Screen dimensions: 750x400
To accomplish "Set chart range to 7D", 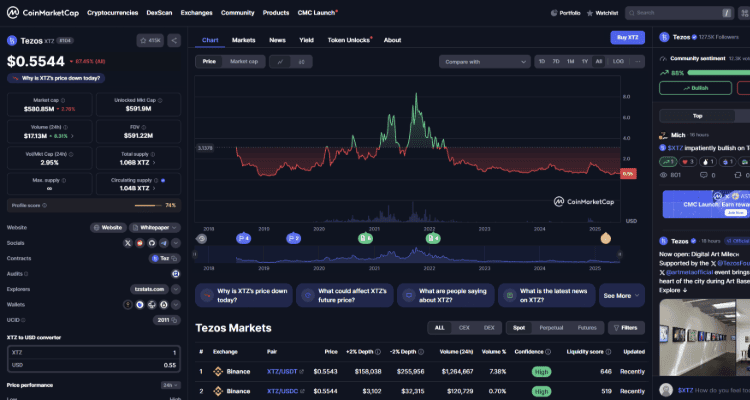I will 556,62.
